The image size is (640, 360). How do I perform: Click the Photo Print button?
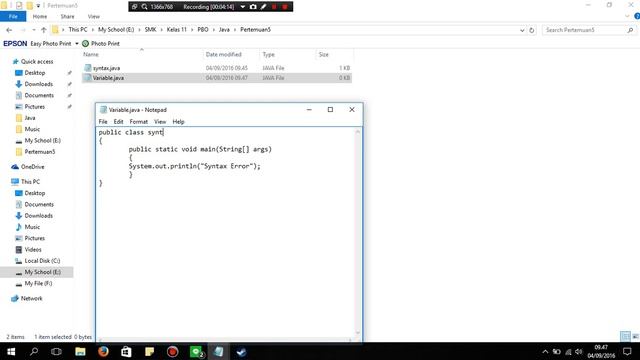click(101, 43)
